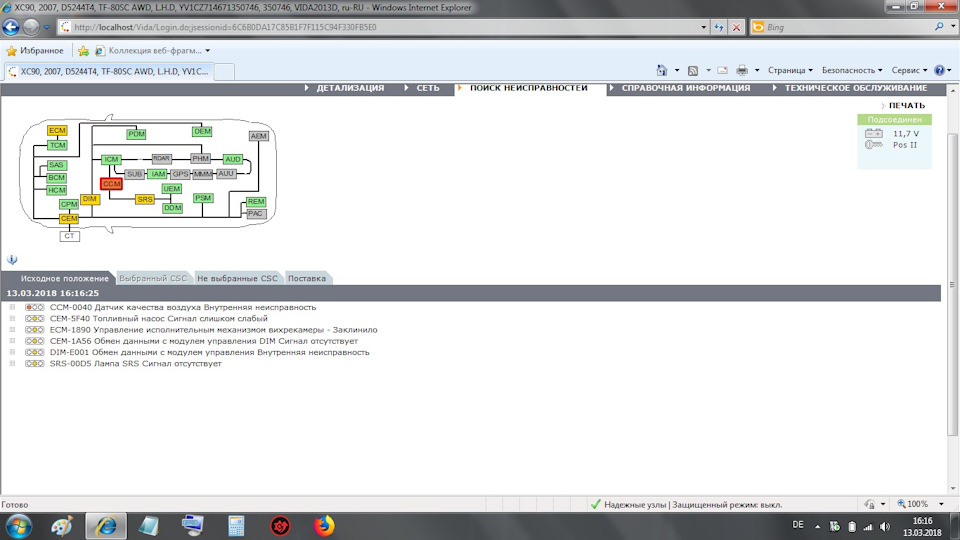
Task: Click the SUB module node
Action: coord(134,174)
